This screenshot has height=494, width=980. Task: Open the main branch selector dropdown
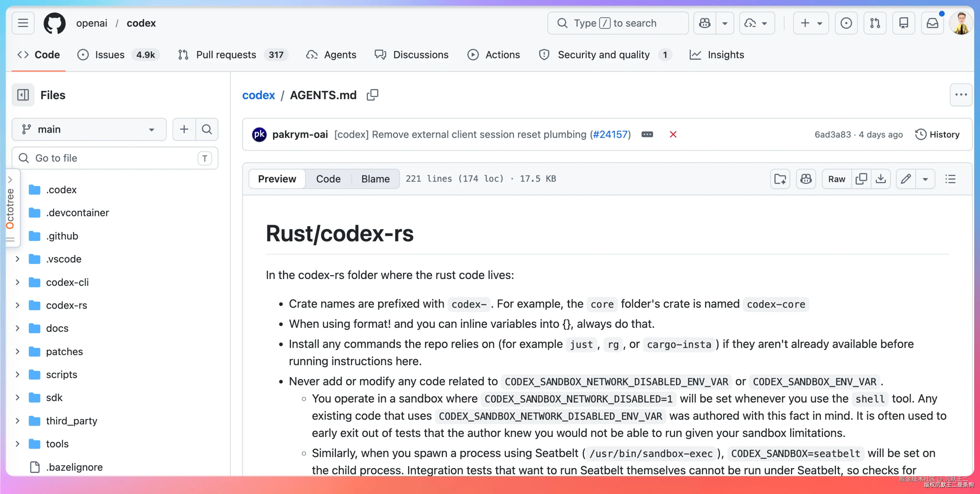pos(89,129)
